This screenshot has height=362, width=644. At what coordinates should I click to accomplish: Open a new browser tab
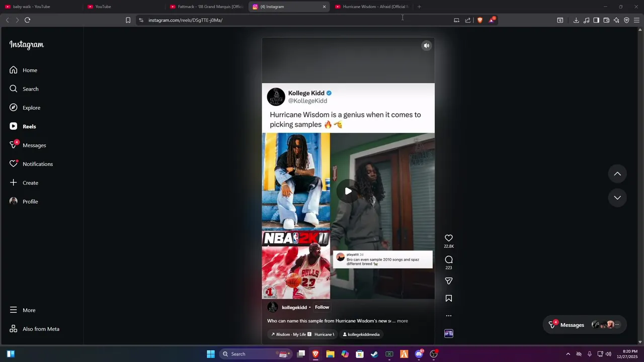pyautogui.click(x=419, y=7)
